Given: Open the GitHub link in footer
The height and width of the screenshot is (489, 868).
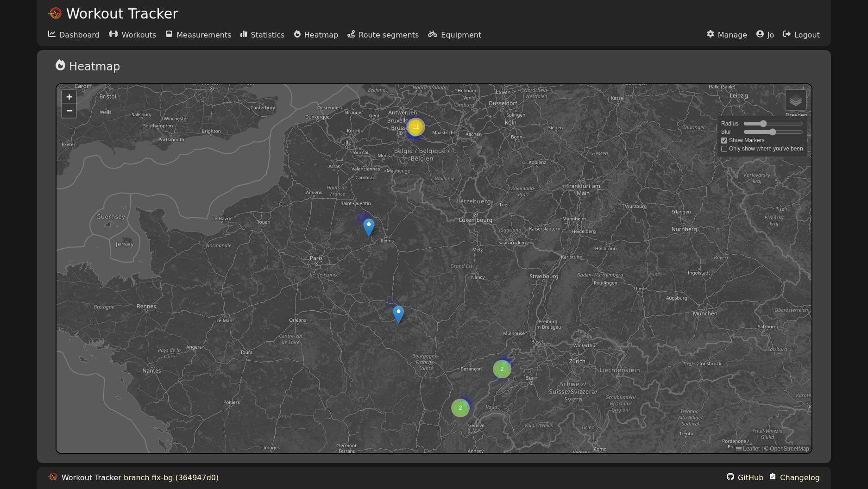Looking at the screenshot, I should (x=745, y=477).
